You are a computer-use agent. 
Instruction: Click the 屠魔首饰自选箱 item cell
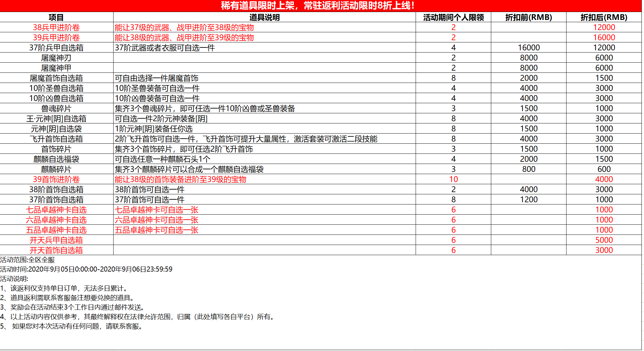pos(56,78)
